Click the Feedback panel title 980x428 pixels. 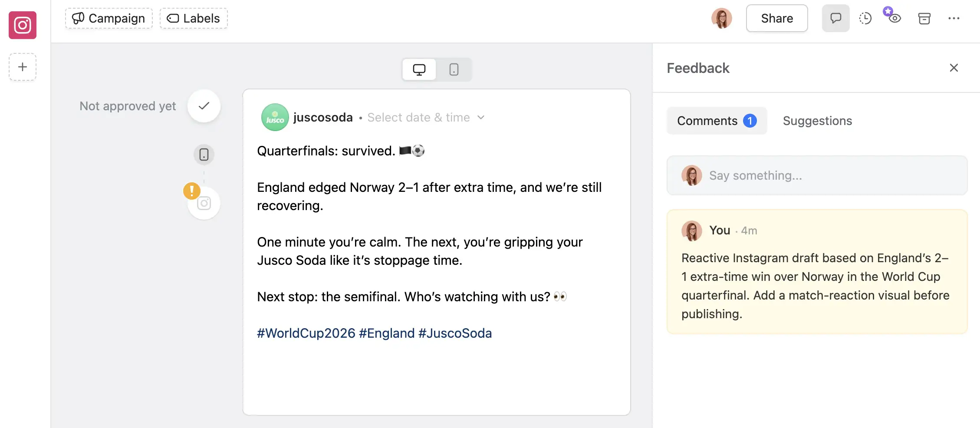click(698, 68)
